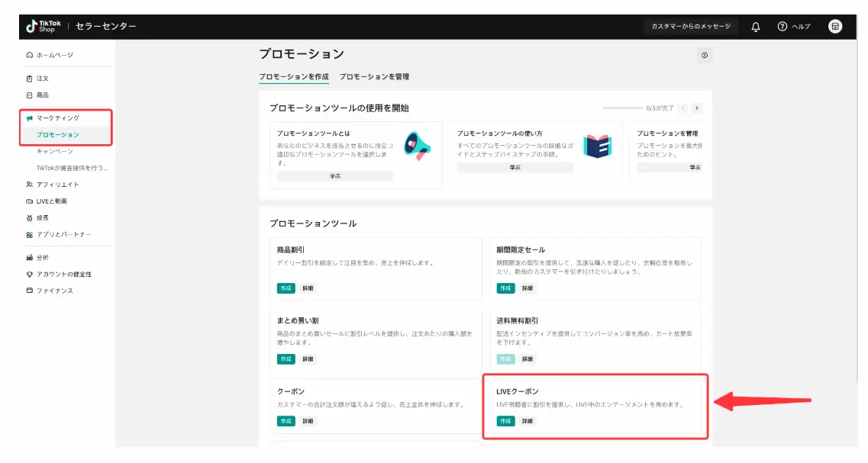
Task: Click the home icon beside ホームページ
Action: [29, 55]
